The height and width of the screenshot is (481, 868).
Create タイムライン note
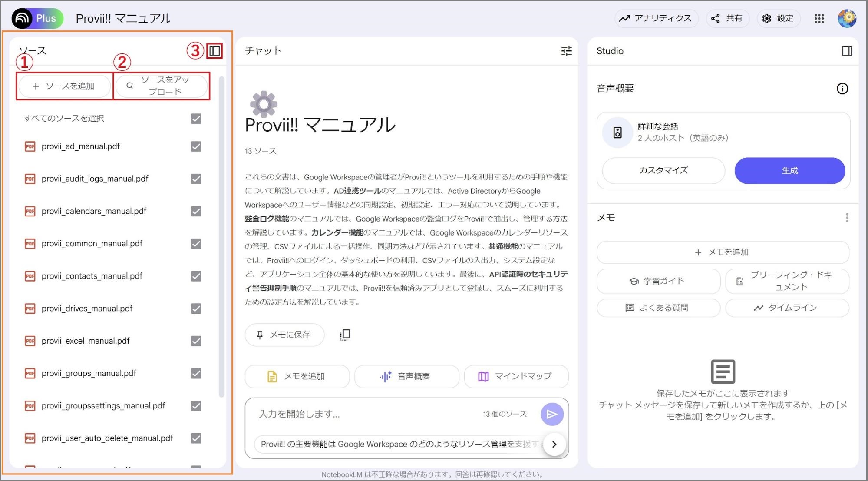[787, 308]
